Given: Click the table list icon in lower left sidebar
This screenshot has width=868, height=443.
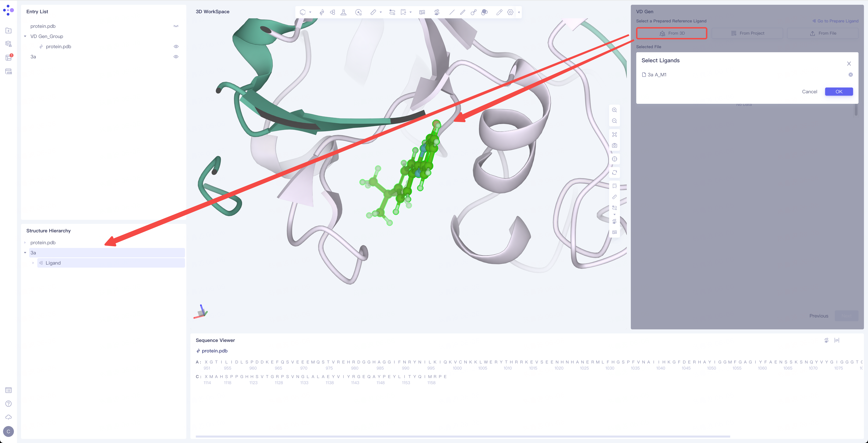Looking at the screenshot, I should [9, 390].
